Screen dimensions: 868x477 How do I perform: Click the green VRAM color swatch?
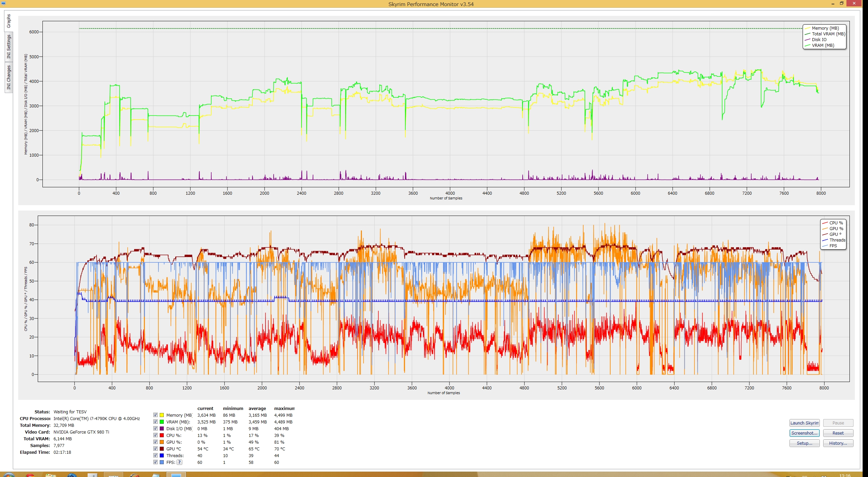click(x=162, y=422)
